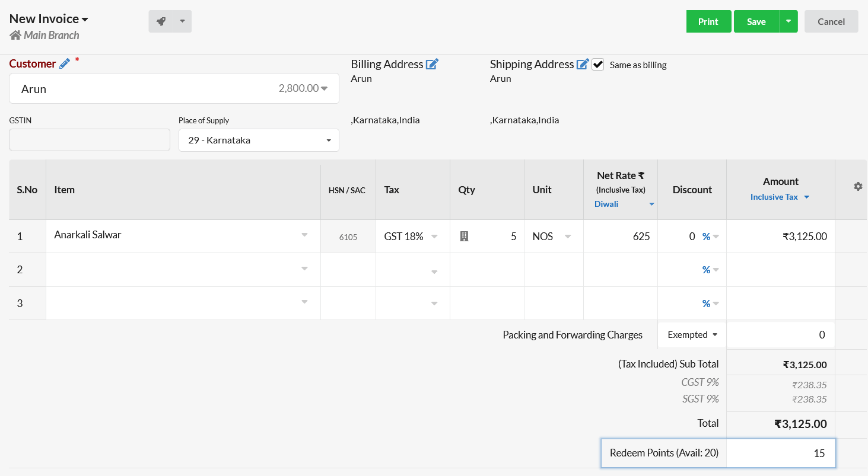
Task: Open table column settings gear
Action: [x=858, y=186]
